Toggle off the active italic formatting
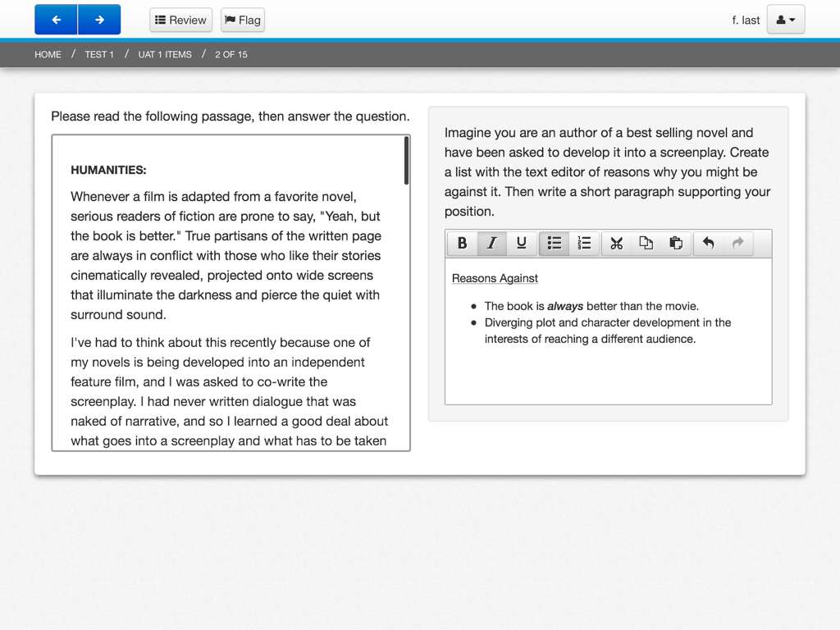This screenshot has height=630, width=840. [x=491, y=243]
